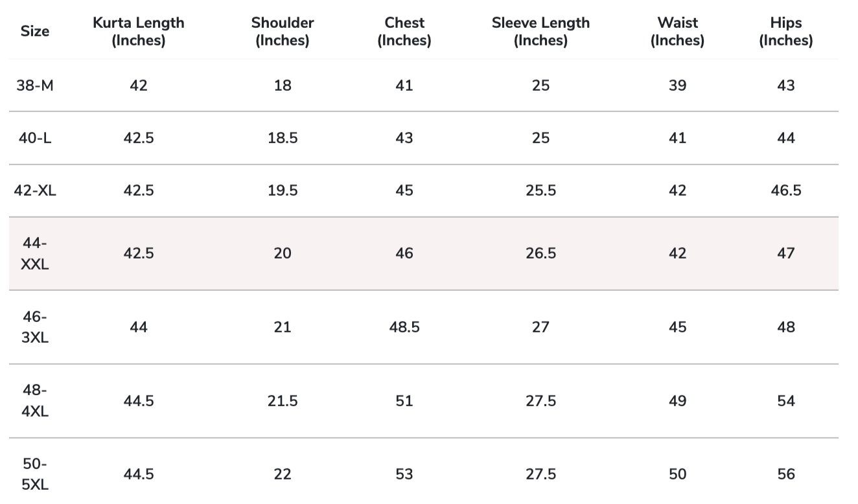Click the Waist (Inches) header
Screen dimensions: 858x504
[x=677, y=31]
